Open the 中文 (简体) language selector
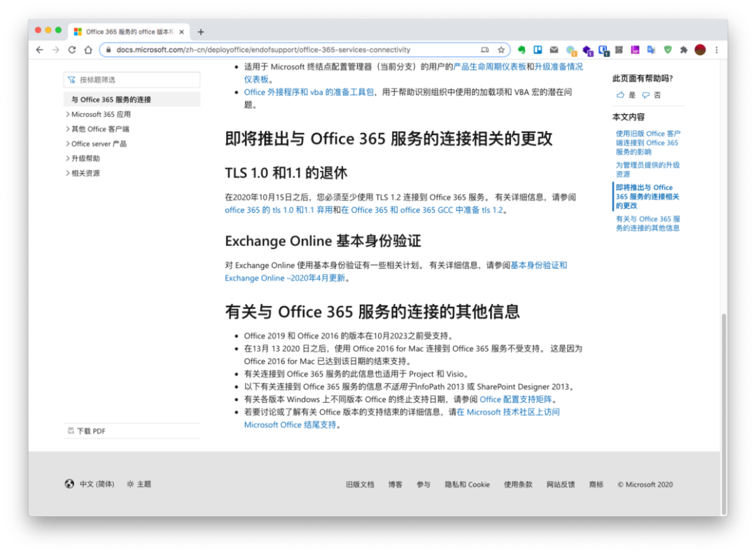 point(90,484)
